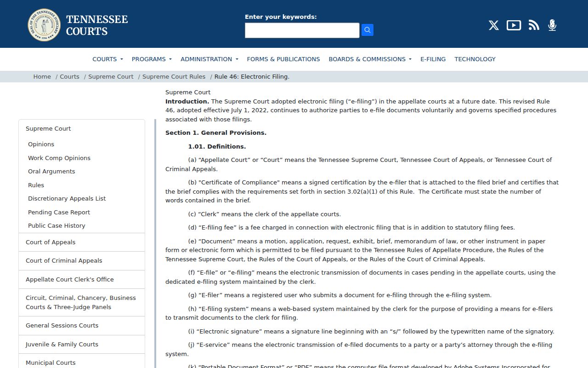The height and width of the screenshot is (368, 588).
Task: Open General Sessions Courts item
Action: pos(82,326)
